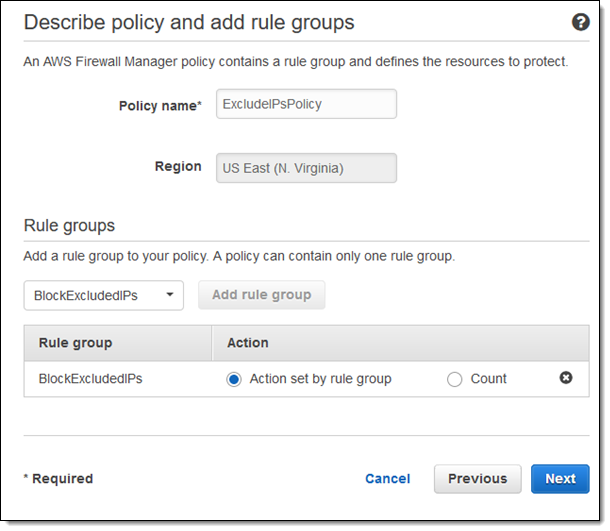Select the Action set by rule group radio
The height and width of the screenshot is (531, 610).
(234, 379)
